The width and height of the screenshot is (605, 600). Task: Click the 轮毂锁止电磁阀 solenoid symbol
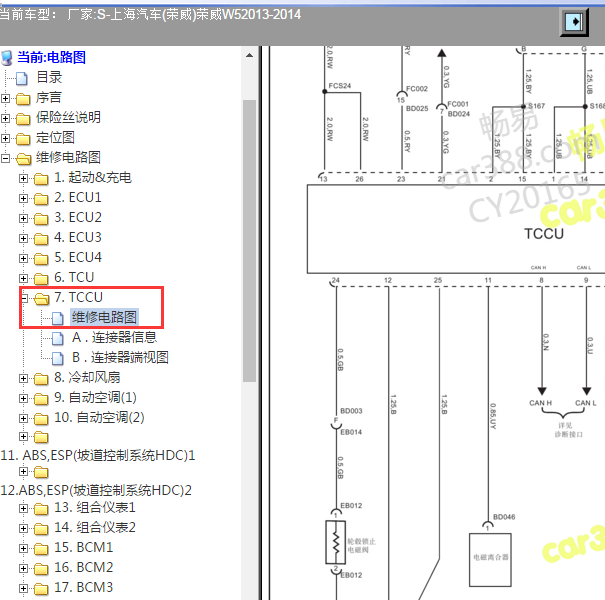(336, 543)
